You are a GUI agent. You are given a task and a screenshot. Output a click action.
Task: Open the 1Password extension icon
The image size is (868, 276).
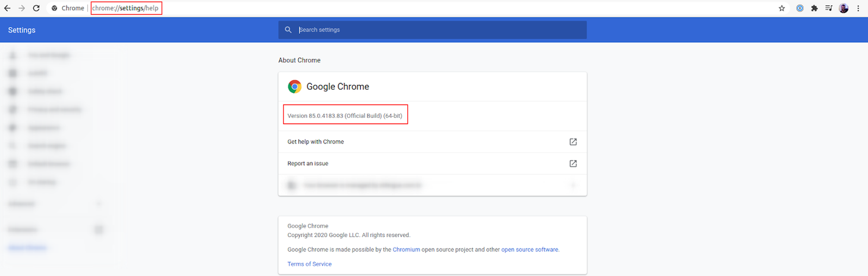coord(800,8)
